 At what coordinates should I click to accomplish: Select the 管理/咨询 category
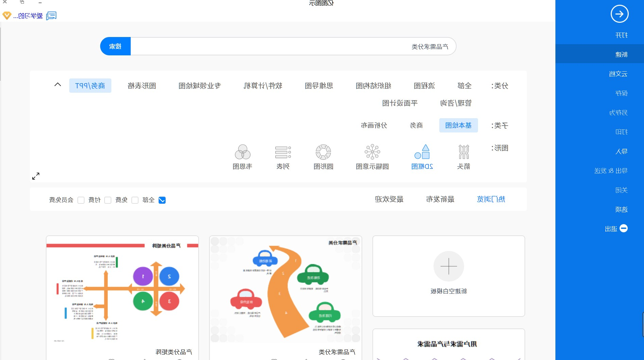pyautogui.click(x=456, y=103)
